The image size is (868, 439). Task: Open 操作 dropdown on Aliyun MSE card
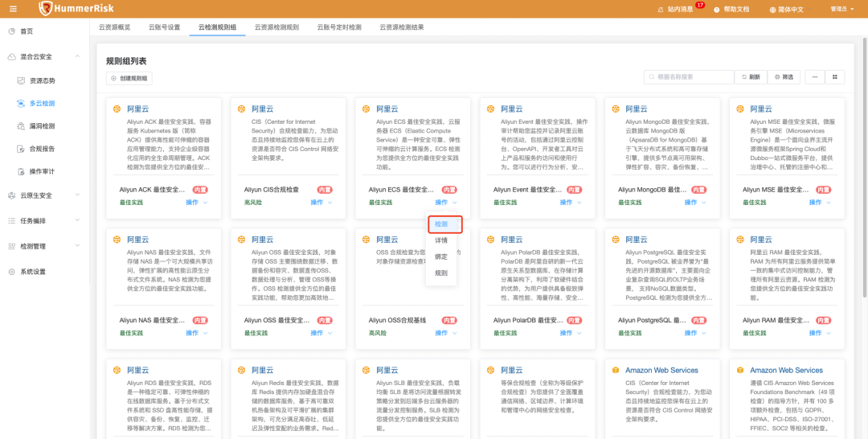click(820, 203)
